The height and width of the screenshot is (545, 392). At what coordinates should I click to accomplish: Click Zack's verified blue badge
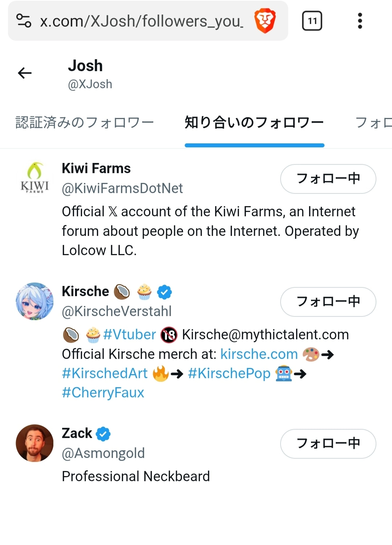point(103,434)
